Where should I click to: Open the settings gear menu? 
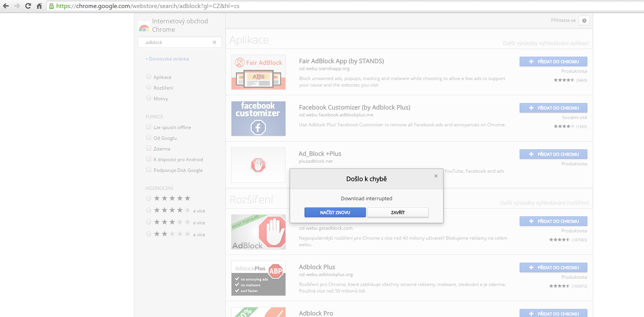tap(584, 21)
